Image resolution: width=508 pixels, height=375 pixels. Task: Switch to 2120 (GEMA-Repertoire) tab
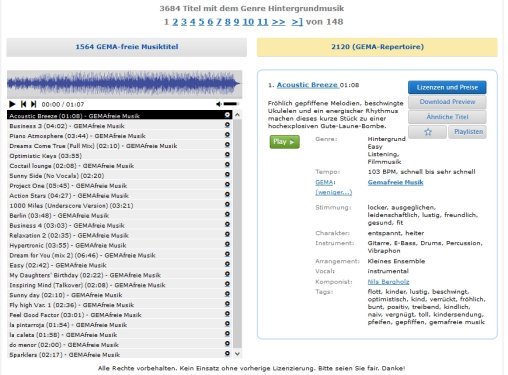click(377, 47)
